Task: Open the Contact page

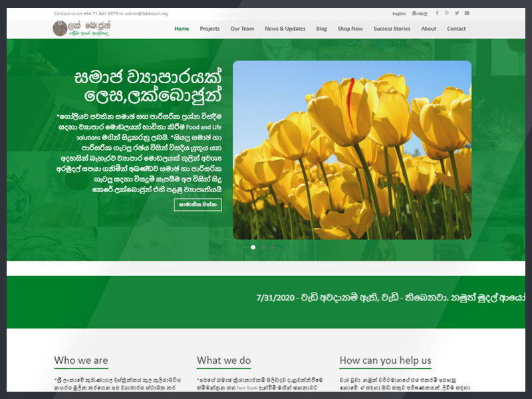Action: [x=456, y=29]
